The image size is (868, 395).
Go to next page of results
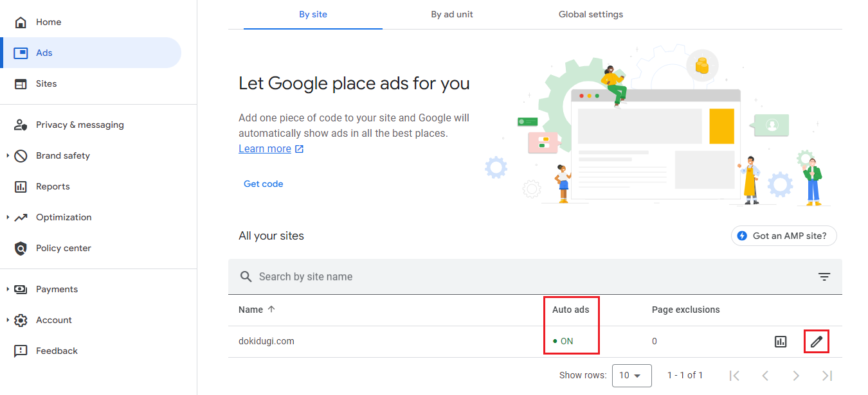[796, 375]
